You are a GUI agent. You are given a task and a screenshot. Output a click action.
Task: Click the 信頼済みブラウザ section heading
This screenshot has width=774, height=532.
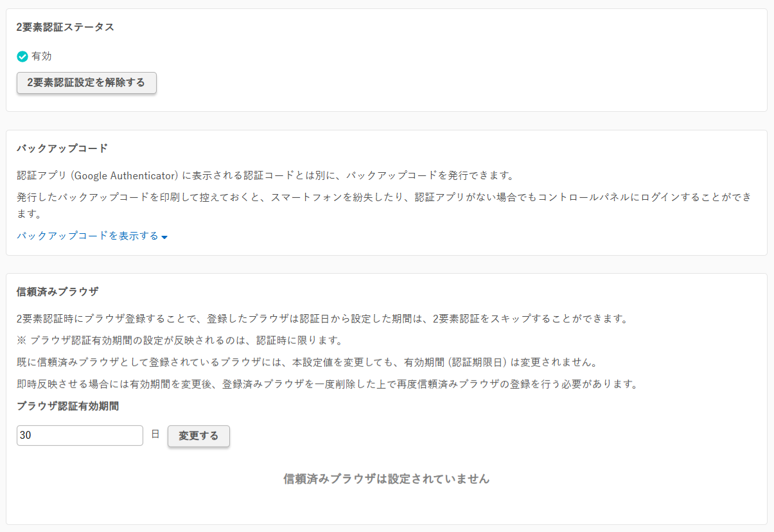click(x=58, y=292)
